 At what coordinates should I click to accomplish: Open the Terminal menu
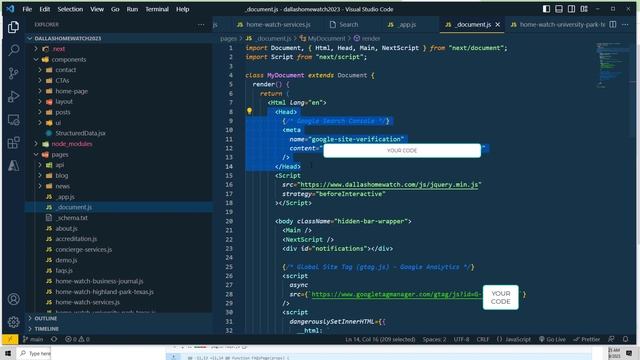157,9
